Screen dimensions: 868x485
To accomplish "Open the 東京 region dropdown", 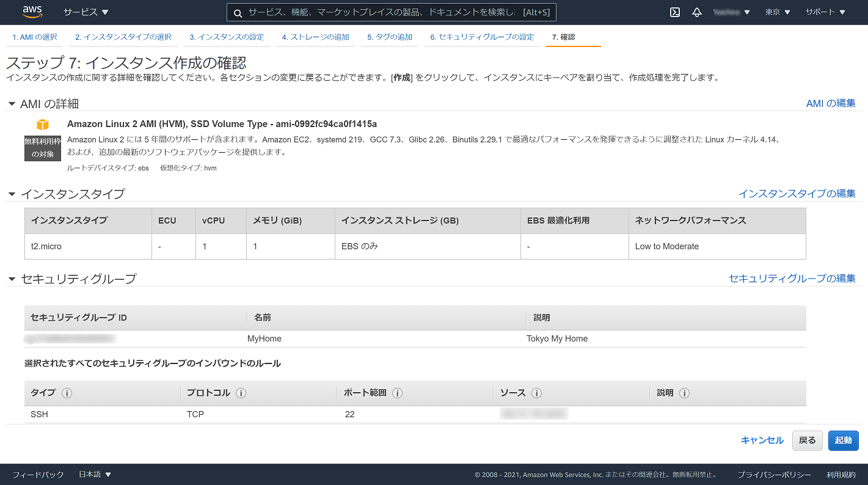I will [x=778, y=12].
